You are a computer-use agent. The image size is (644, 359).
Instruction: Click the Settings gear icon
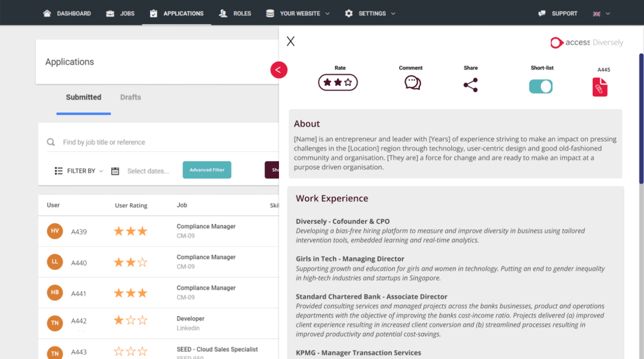(349, 14)
